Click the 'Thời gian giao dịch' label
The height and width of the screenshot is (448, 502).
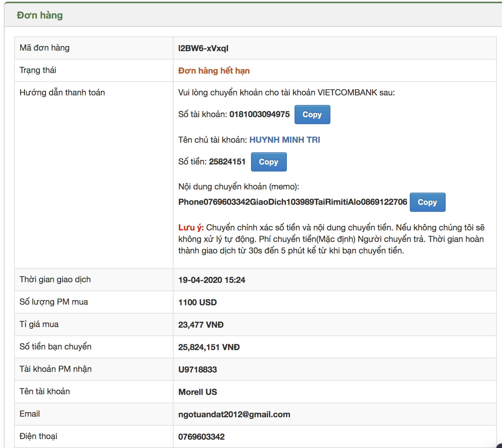[55, 279]
